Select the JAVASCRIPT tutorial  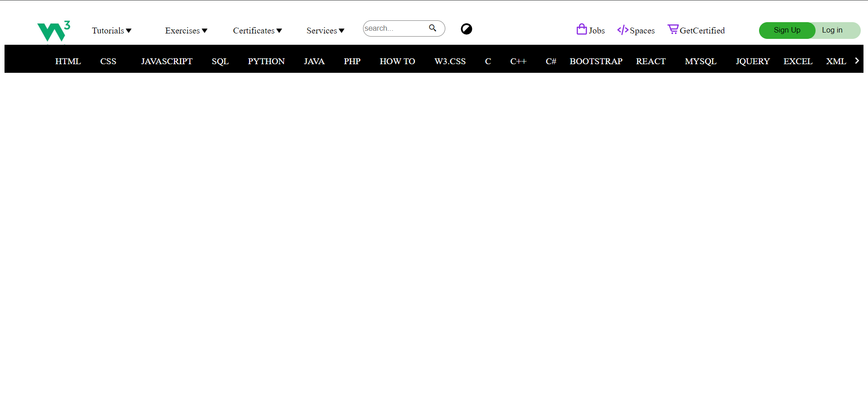[167, 61]
